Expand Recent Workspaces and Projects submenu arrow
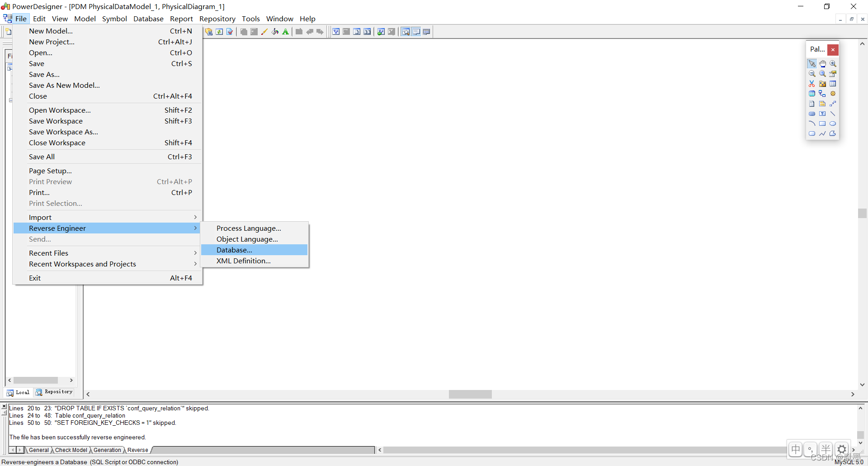The image size is (868, 466). tap(195, 264)
